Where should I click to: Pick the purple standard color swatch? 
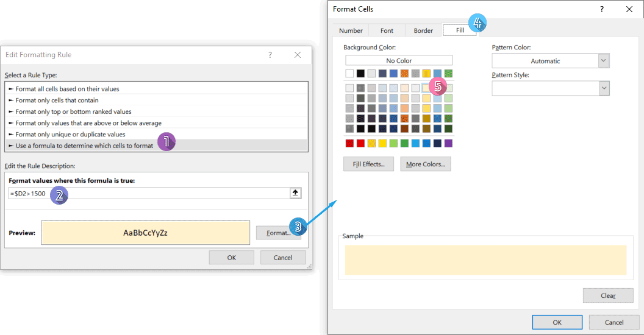coord(448,143)
